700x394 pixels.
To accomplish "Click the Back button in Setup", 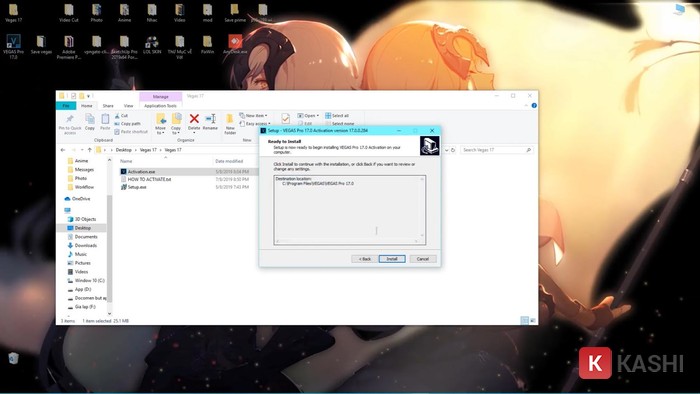I will tap(365, 259).
